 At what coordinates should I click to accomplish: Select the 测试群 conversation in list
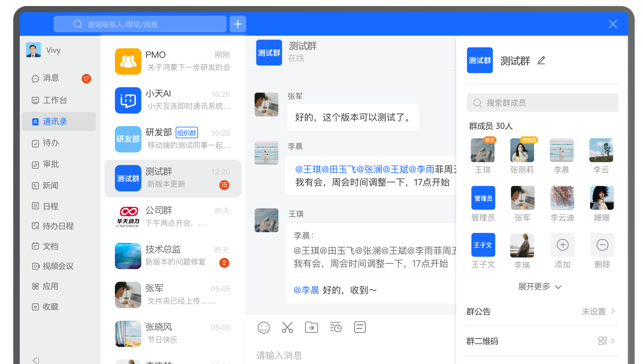[x=173, y=178]
